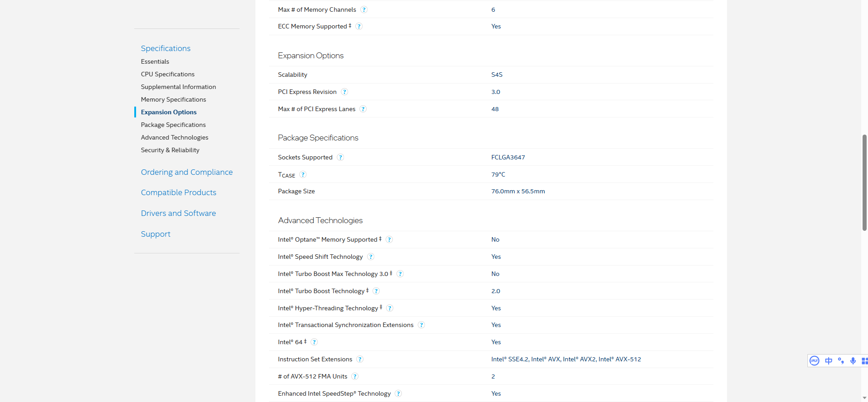Open the TCASE help tooltip icon
868x402 pixels.
[303, 174]
